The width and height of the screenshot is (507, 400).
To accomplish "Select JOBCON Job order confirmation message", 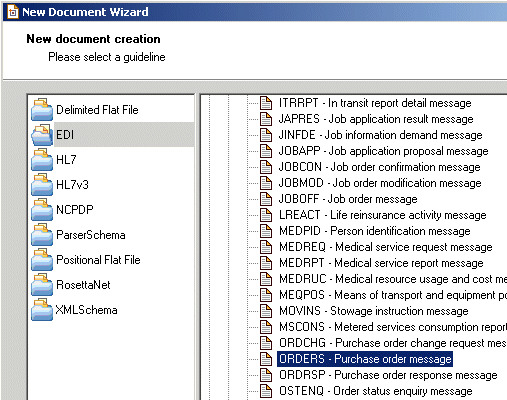I will (x=380, y=167).
